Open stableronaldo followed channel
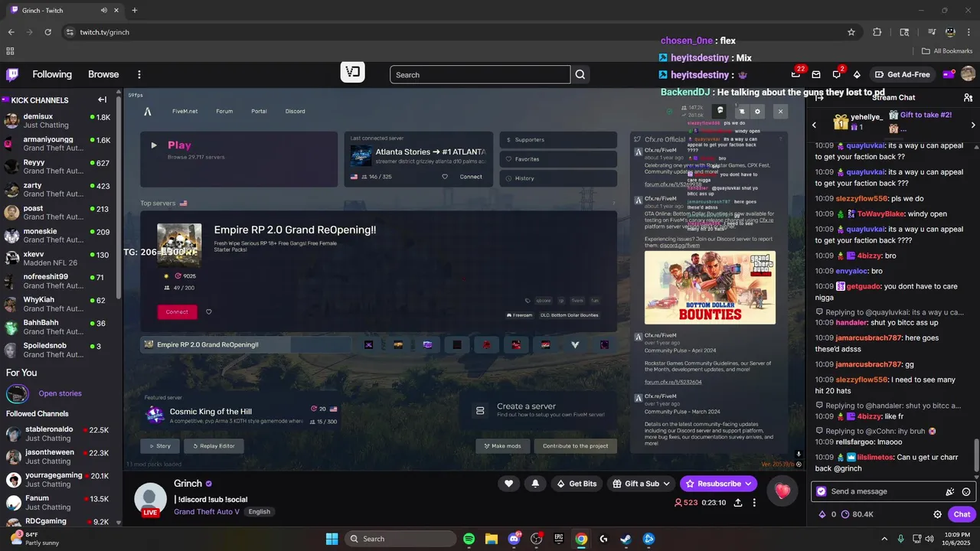Viewport: 980px width, 551px height. pos(58,434)
